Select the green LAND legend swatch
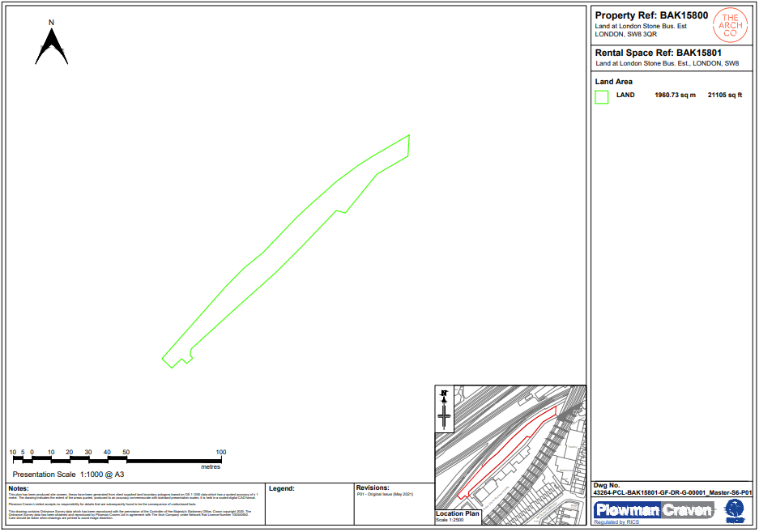The image size is (759, 532). 602,97
